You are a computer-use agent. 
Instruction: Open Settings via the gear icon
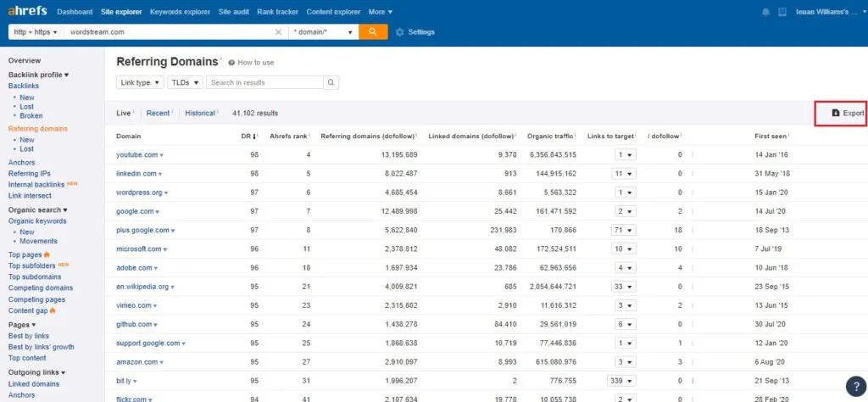[400, 32]
